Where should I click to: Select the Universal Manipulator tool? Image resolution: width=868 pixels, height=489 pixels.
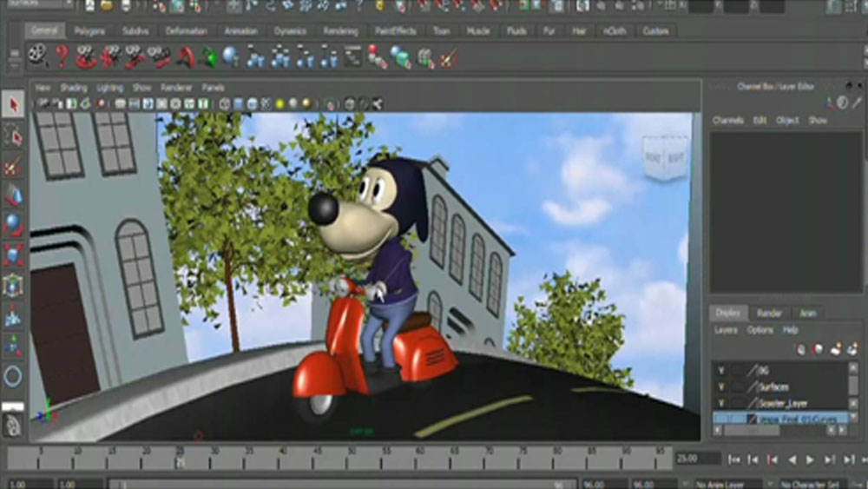[x=13, y=285]
